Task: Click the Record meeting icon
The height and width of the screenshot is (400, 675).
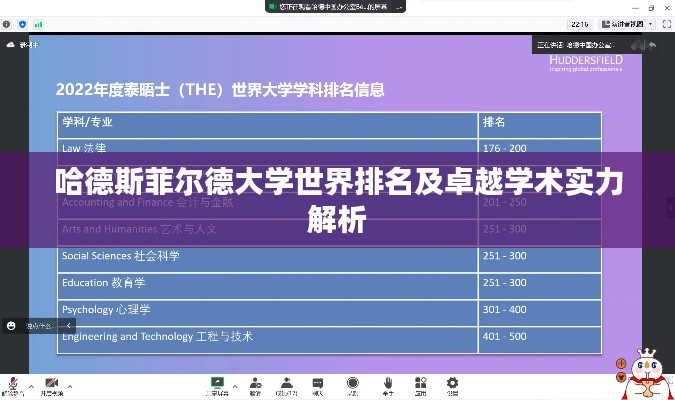Action: click(x=352, y=383)
